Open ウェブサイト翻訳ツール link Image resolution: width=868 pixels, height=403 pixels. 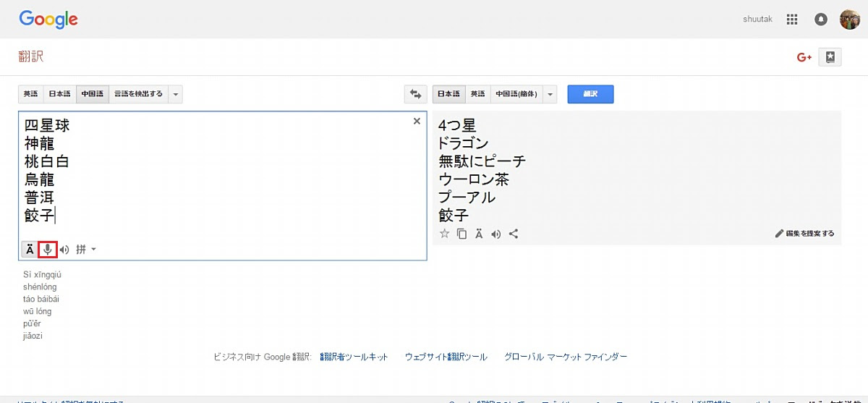click(446, 357)
